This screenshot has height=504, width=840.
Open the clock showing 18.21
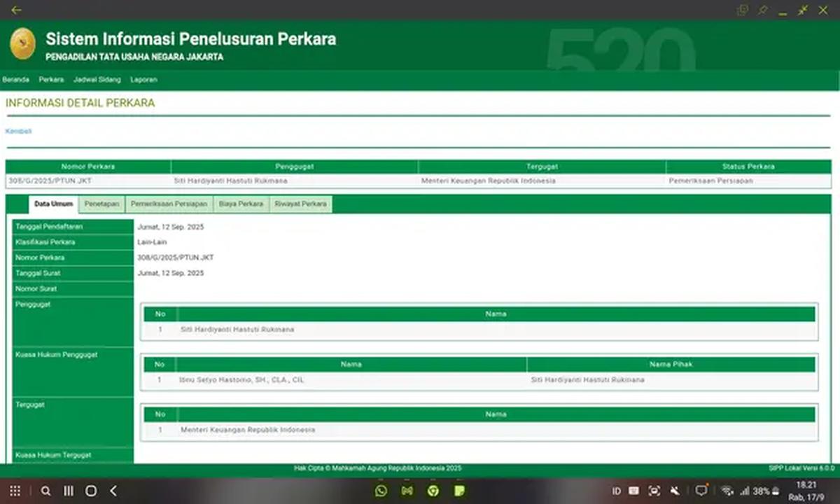click(x=806, y=485)
